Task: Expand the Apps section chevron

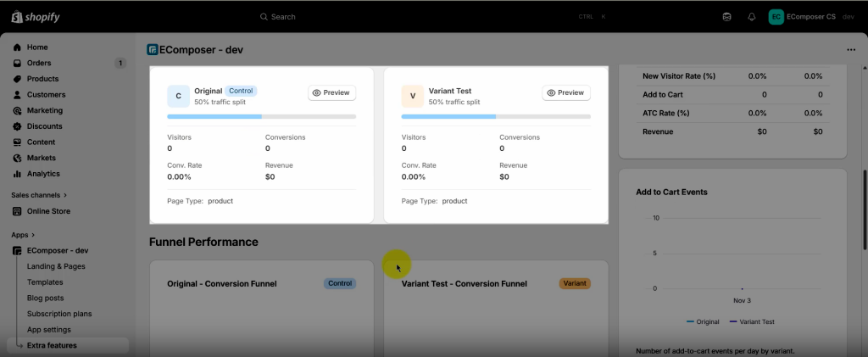Action: coord(33,235)
